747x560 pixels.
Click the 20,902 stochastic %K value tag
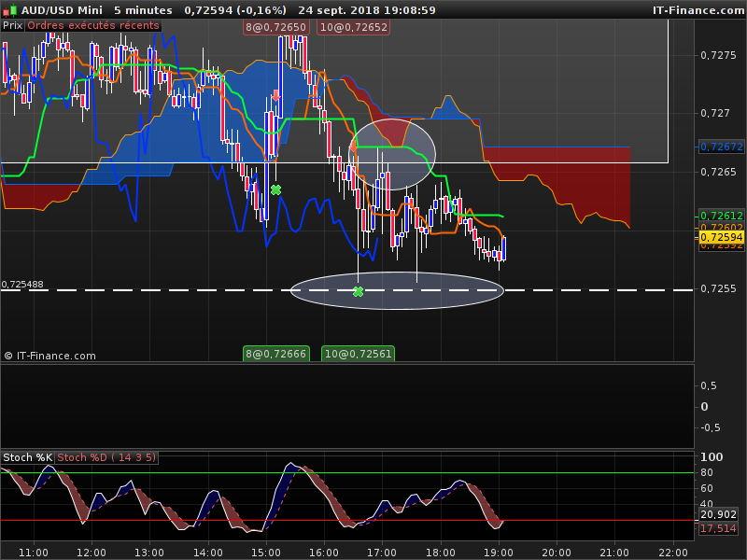pos(719,514)
